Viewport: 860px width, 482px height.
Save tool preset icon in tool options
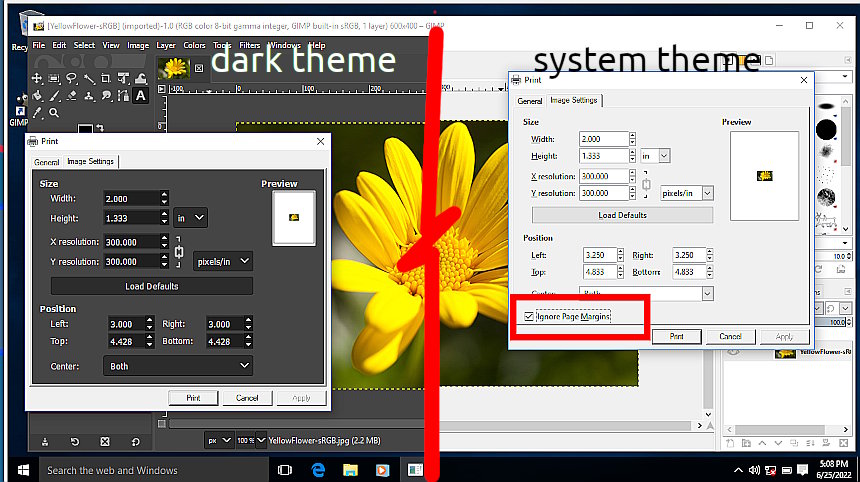coord(45,441)
